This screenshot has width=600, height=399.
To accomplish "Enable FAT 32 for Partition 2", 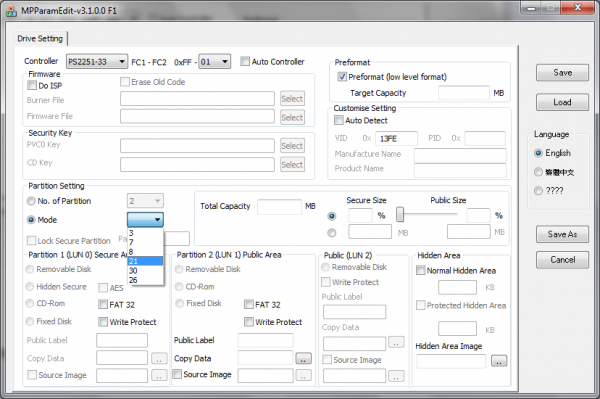I will click(x=249, y=304).
